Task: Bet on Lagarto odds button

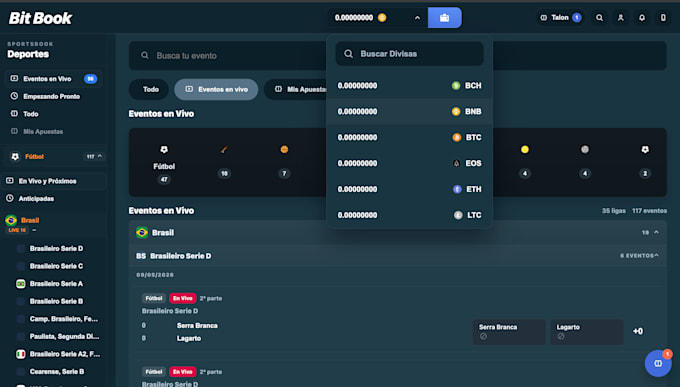Action: click(x=587, y=332)
